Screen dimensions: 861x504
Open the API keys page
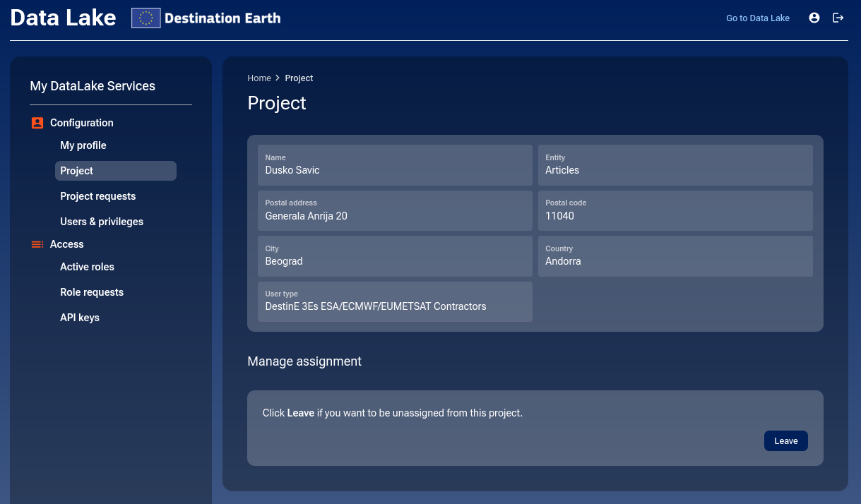point(81,317)
